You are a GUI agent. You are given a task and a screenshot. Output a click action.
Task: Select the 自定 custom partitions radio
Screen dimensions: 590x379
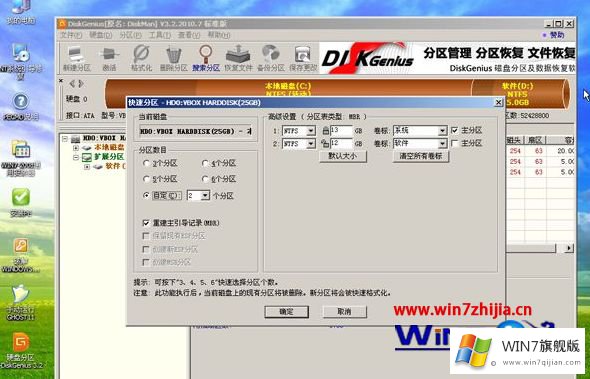[x=146, y=195]
